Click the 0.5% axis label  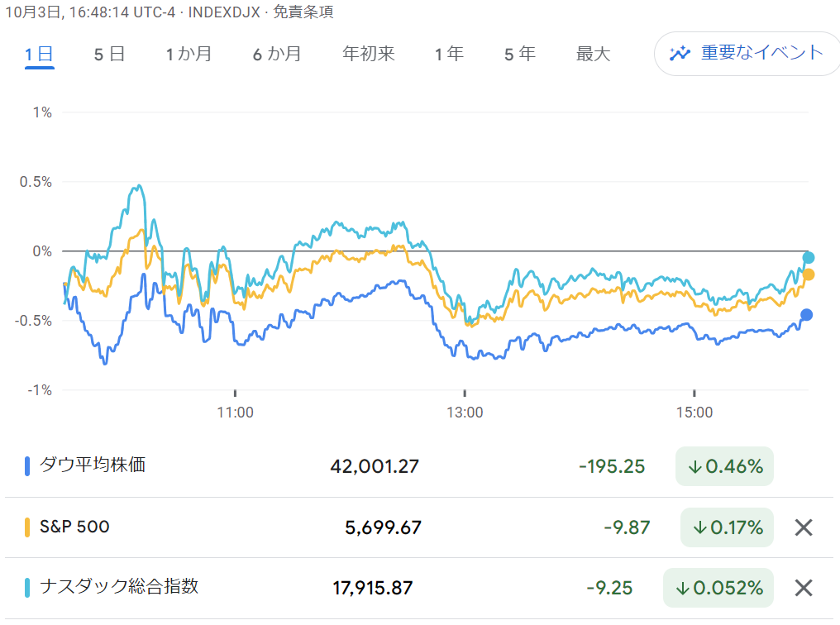[x=36, y=182]
